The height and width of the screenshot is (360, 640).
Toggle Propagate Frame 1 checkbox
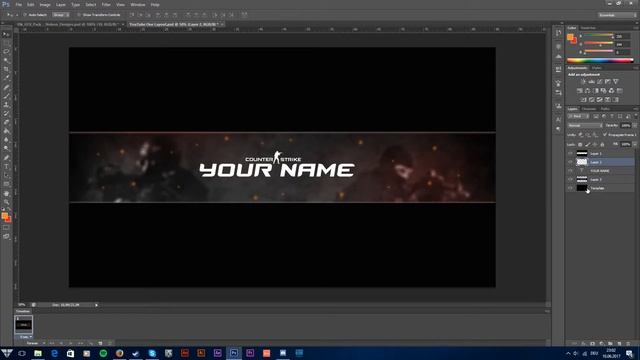[604, 135]
